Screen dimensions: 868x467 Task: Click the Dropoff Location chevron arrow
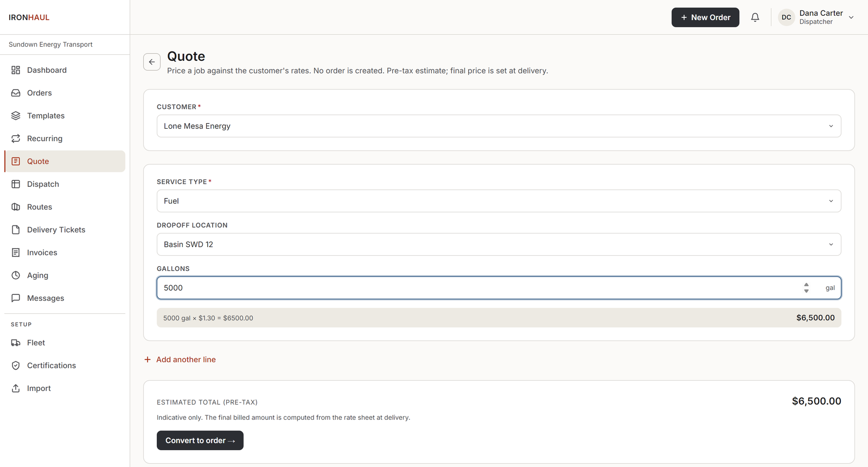831,244
